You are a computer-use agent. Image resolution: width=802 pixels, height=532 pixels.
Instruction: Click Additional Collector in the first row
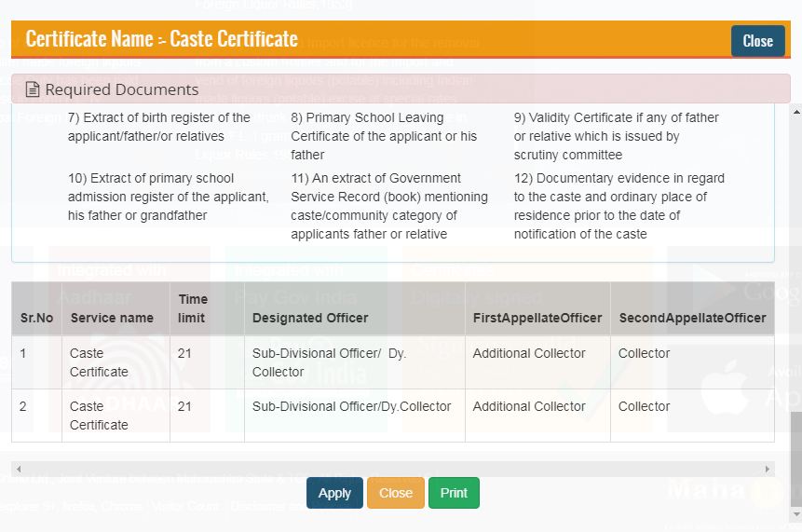pos(529,353)
